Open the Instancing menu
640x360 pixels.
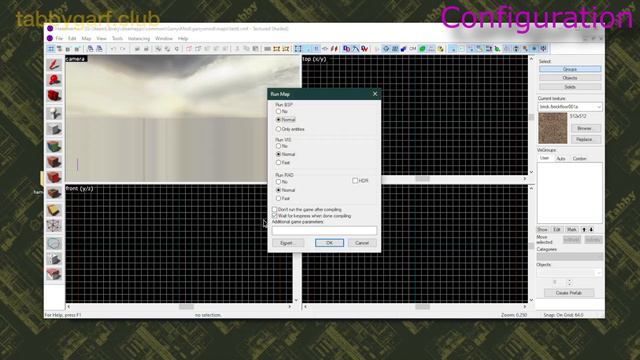tap(139, 38)
